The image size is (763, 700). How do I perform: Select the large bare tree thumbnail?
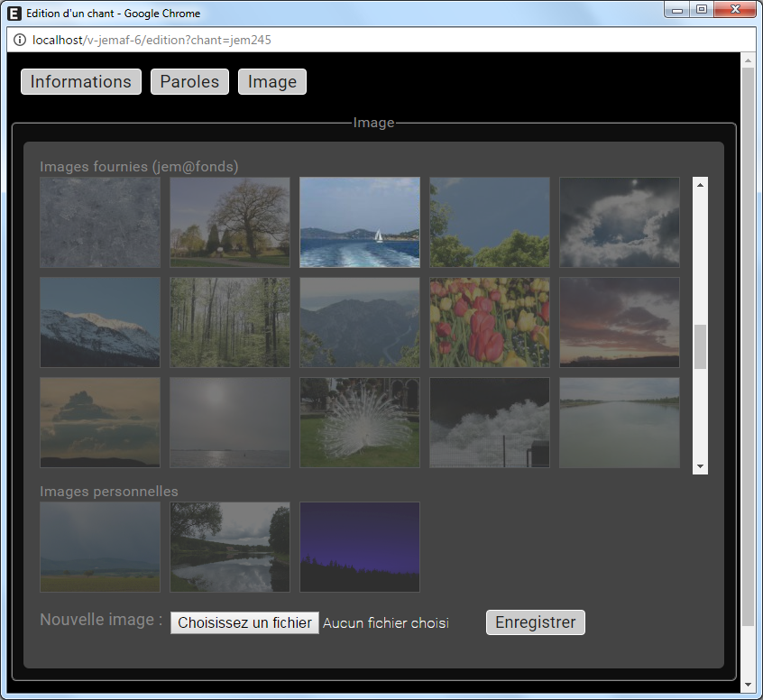(x=230, y=222)
